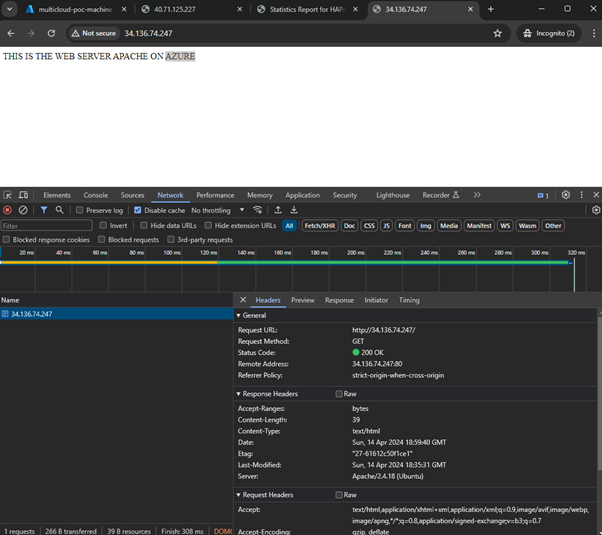602x535 pixels.
Task: Open the Timing tab of the request
Action: coord(409,300)
